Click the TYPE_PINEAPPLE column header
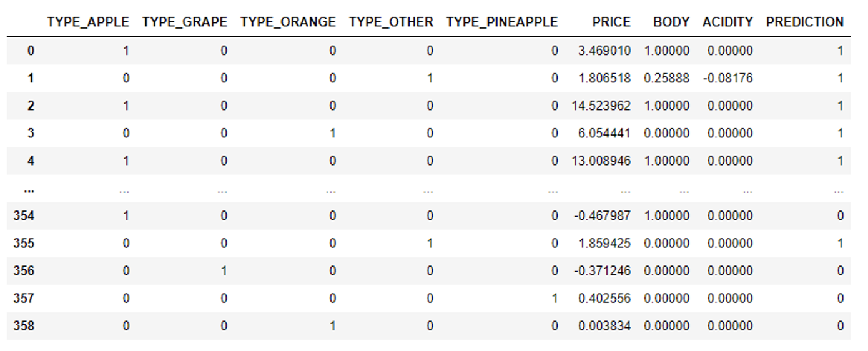This screenshot has width=868, height=351. pos(502,22)
